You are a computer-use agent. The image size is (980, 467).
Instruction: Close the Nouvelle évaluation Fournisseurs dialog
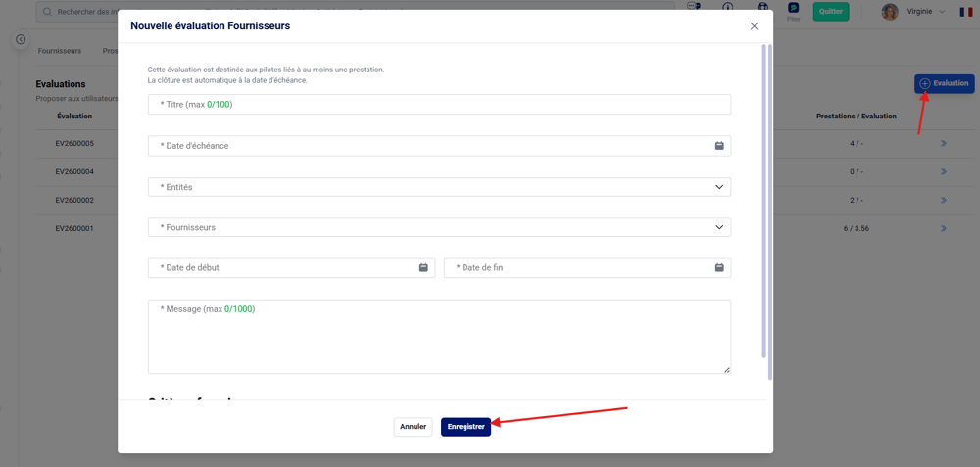pyautogui.click(x=754, y=26)
